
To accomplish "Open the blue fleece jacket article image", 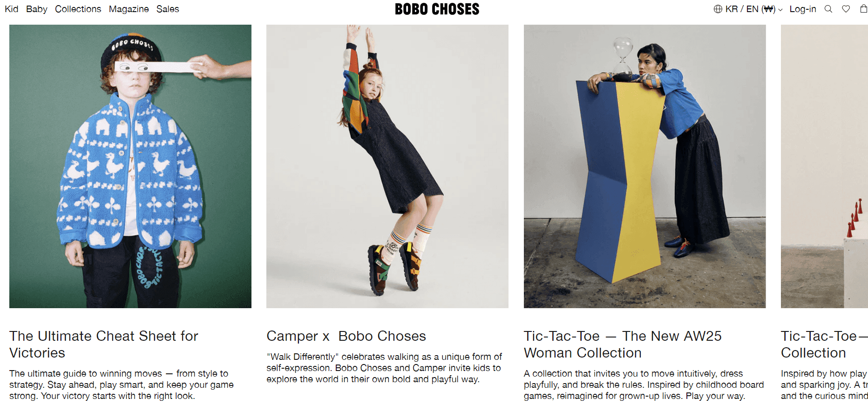I will 130,166.
